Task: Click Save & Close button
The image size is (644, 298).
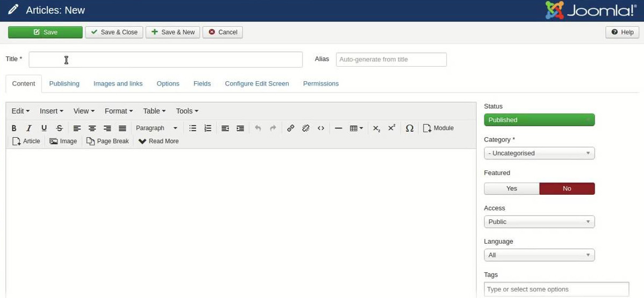Action: 114,32
